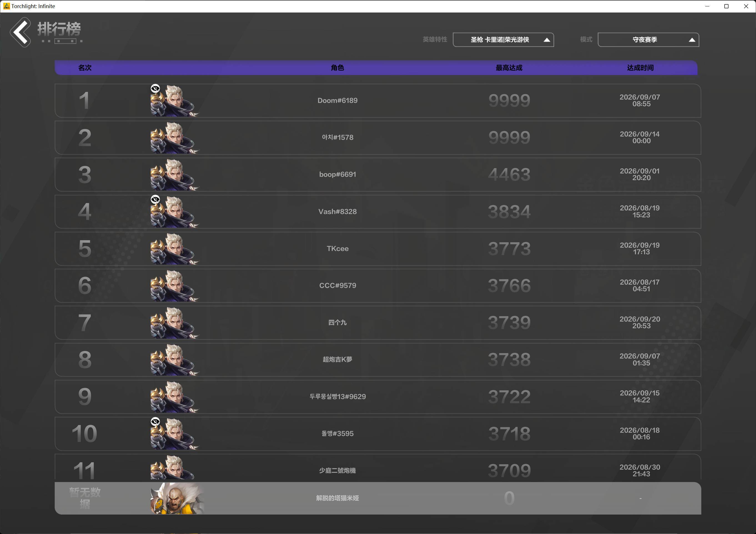The width and height of the screenshot is (756, 534).
Task: Click the 暂无数据 rank label in my row
Action: coord(85,498)
